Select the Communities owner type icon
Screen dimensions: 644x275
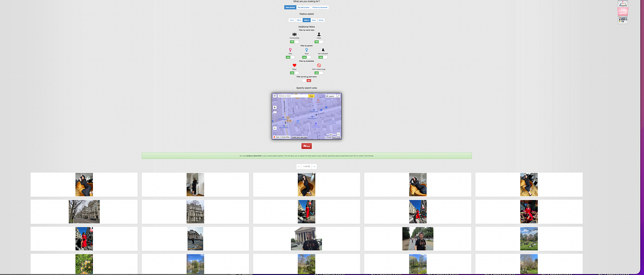(x=294, y=35)
